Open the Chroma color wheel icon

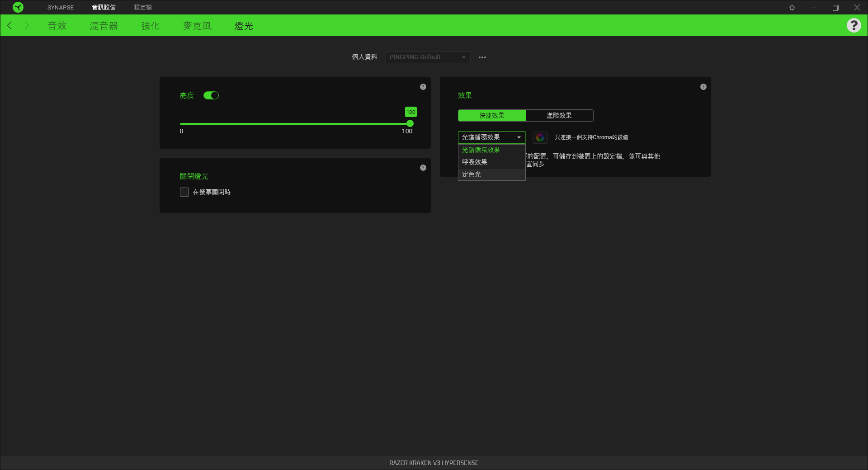click(x=540, y=137)
